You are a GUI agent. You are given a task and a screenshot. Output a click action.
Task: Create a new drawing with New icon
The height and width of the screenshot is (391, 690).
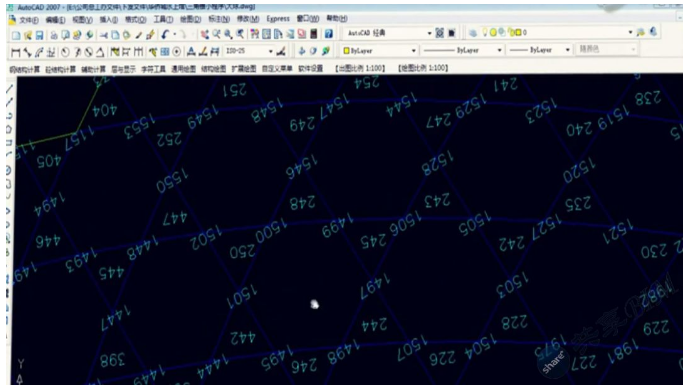tap(16, 35)
